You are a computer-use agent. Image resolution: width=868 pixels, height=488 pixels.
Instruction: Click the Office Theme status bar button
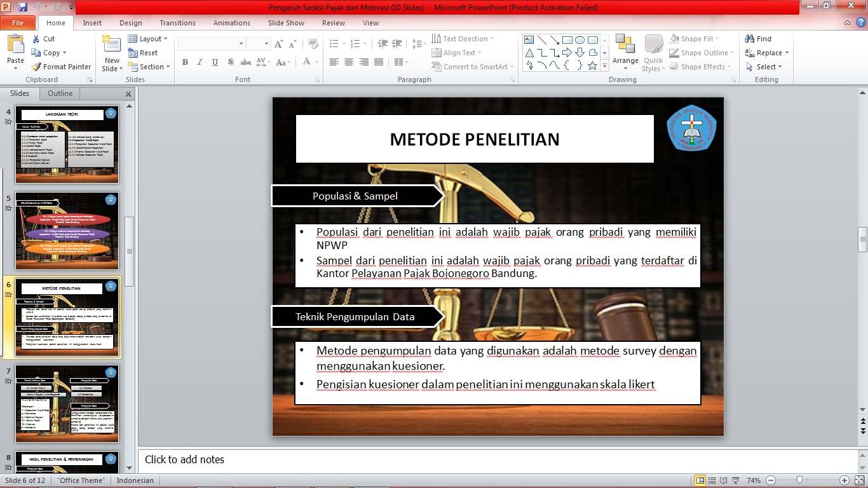coord(81,480)
